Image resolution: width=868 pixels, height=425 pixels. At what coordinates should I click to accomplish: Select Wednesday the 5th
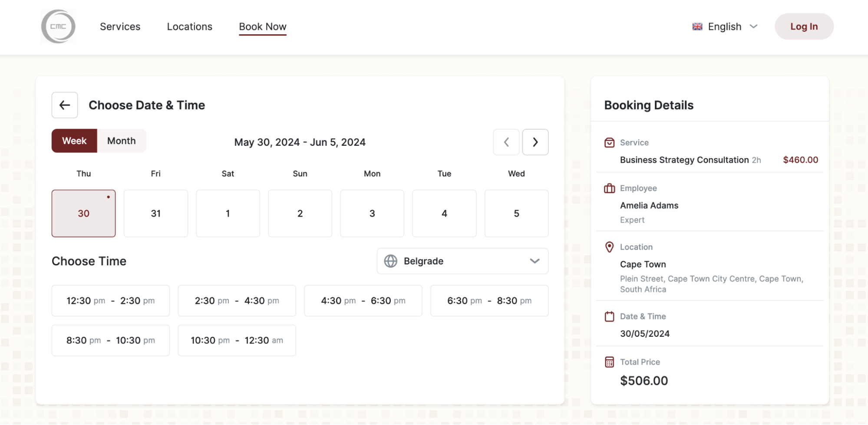(517, 213)
